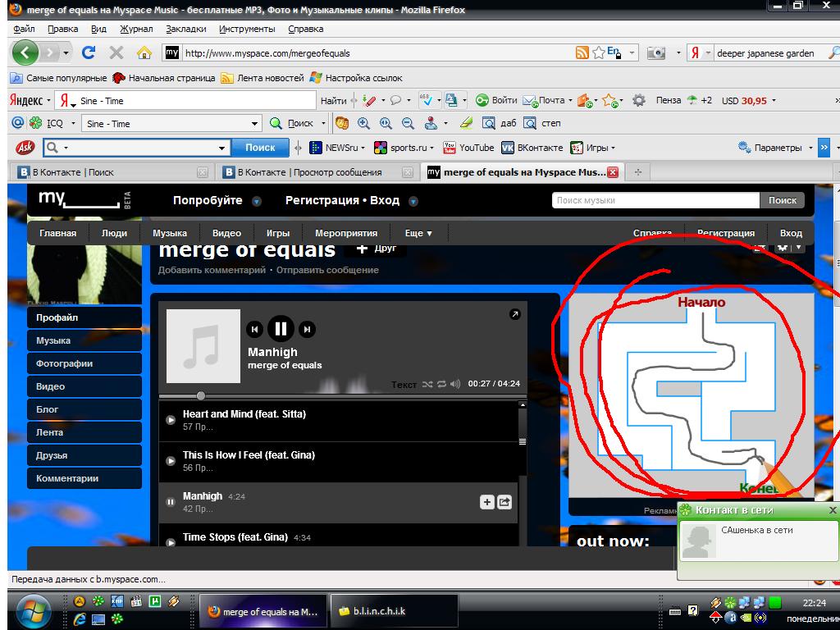Toggle shuffle in the music player
Screen dimensions: 840x630
[427, 384]
